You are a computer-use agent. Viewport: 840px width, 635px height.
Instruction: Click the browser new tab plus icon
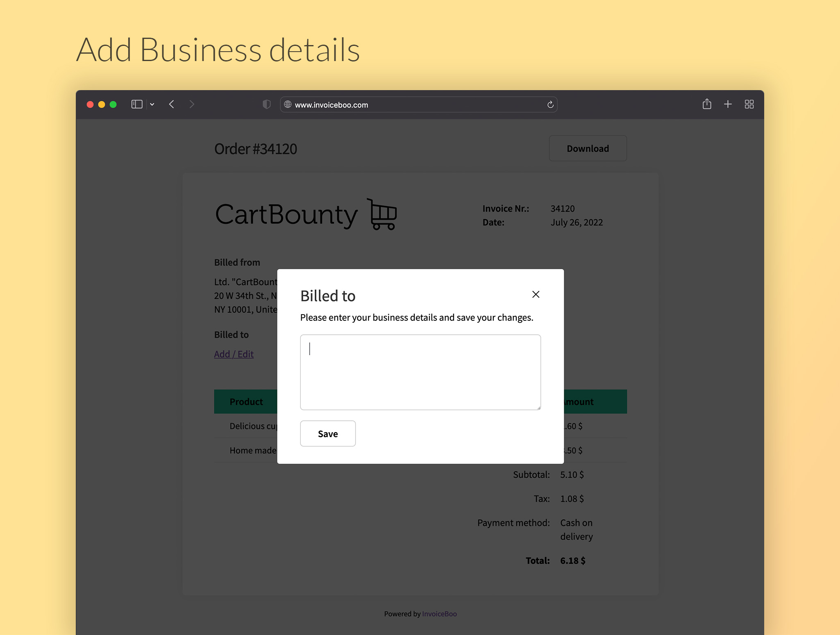click(728, 104)
